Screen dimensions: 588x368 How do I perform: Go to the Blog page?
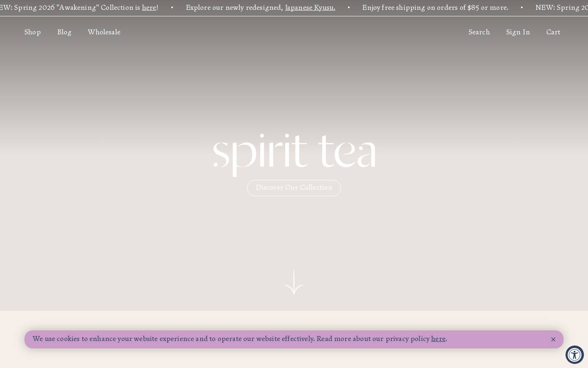64,32
